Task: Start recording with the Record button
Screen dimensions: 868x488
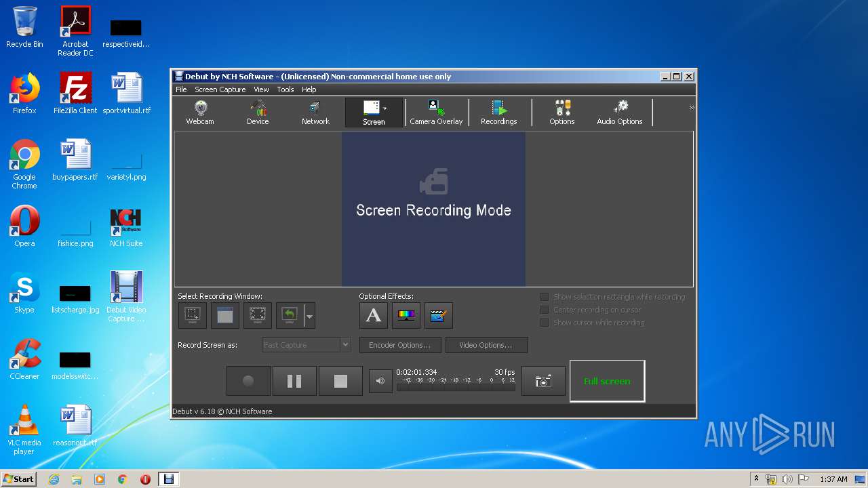Action: tap(248, 381)
